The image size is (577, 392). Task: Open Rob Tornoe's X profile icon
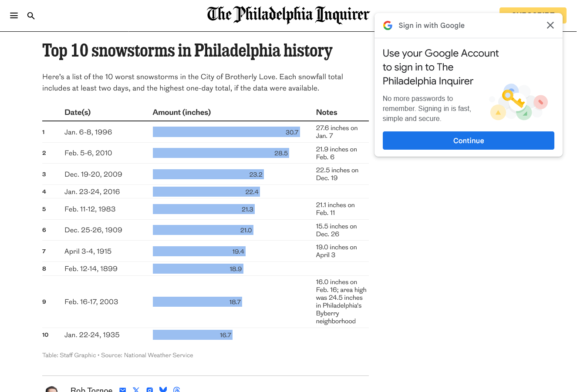[136, 389]
